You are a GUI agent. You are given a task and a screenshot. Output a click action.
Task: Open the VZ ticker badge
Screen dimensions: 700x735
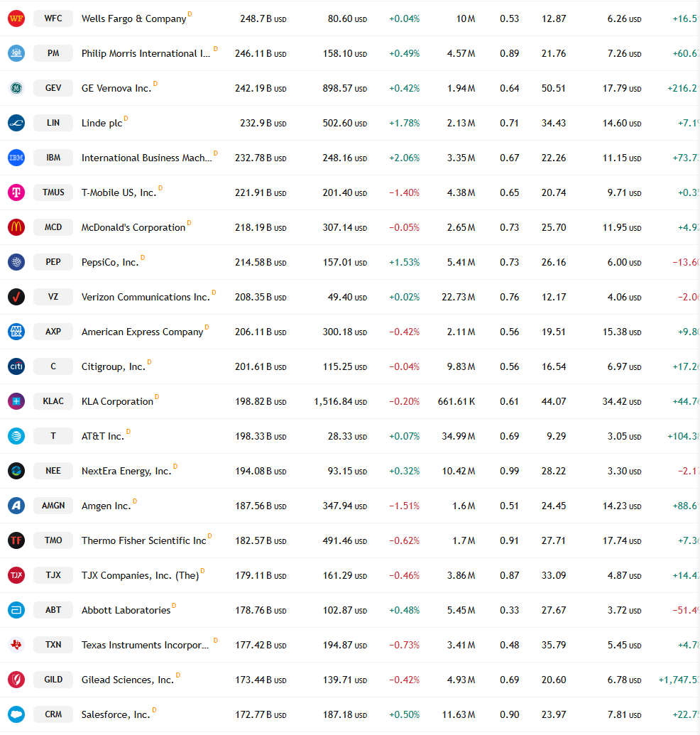pyautogui.click(x=53, y=297)
